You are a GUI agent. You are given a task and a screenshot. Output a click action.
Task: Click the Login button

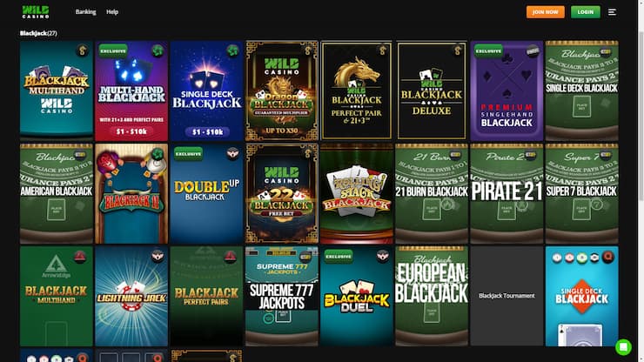[x=586, y=12]
